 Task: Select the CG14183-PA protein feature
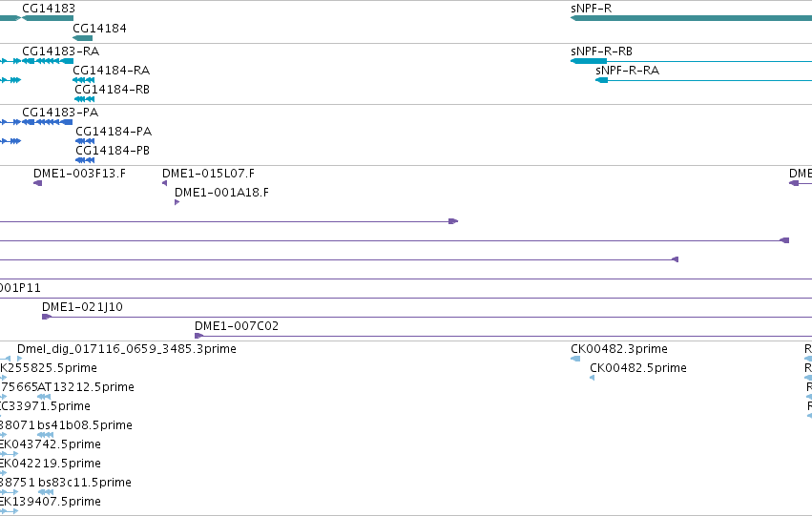pos(48,122)
